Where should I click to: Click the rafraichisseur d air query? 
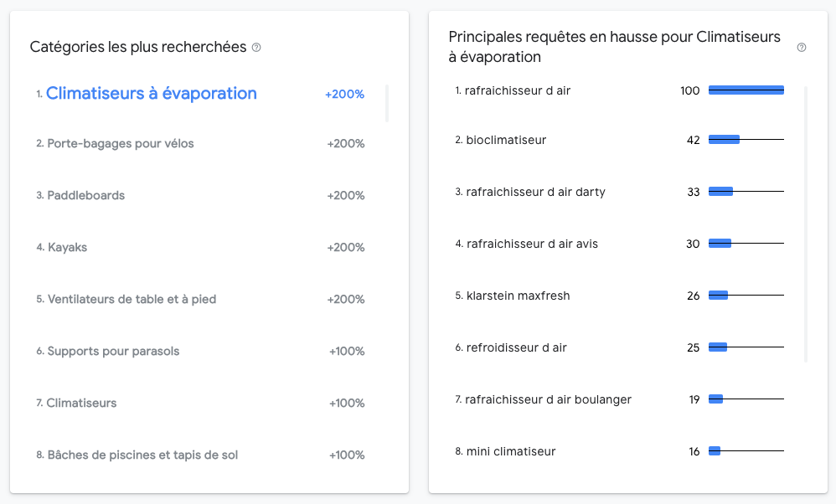[517, 90]
